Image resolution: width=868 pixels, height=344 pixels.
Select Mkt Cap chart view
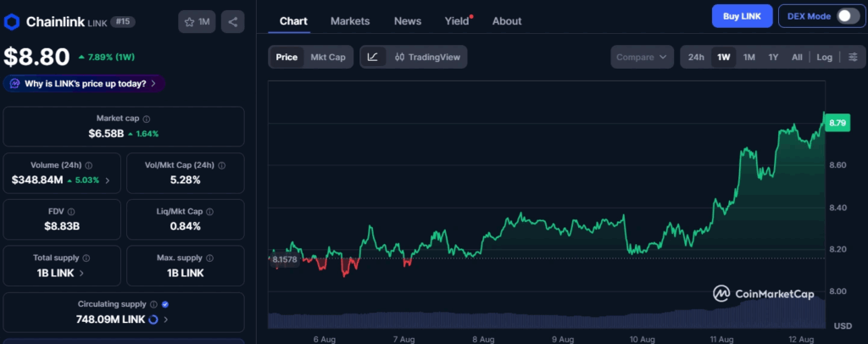tap(328, 57)
